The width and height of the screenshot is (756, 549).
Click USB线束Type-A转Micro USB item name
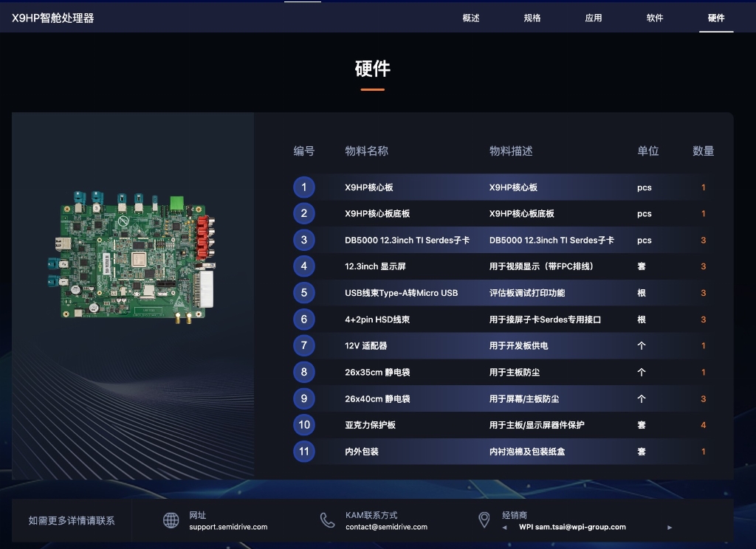401,293
